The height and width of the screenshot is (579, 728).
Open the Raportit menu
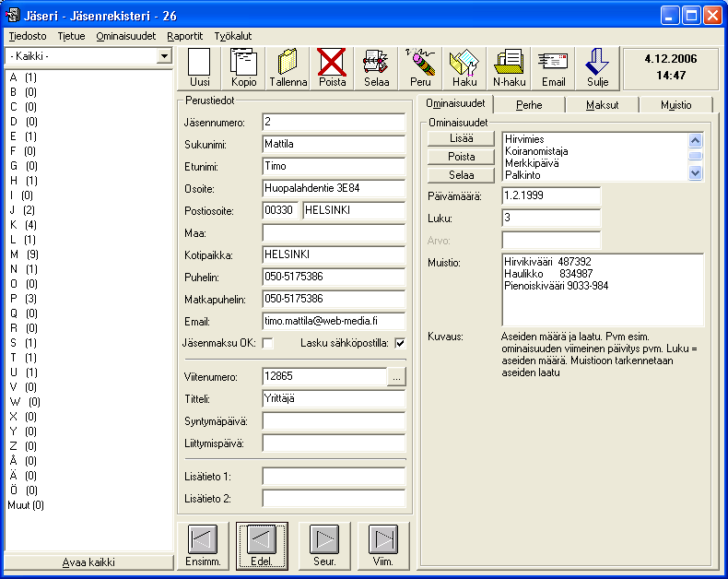[x=185, y=36]
